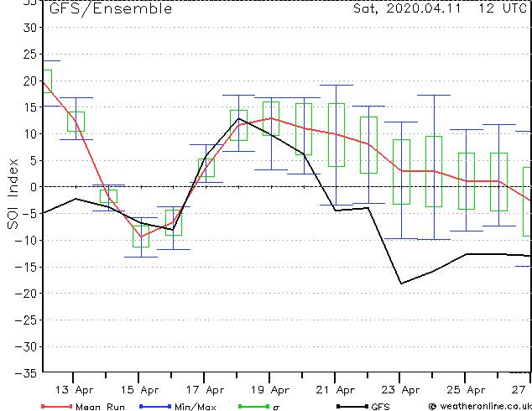532x411 pixels.
Task: Select the y-axis value −25
Action: point(26,320)
